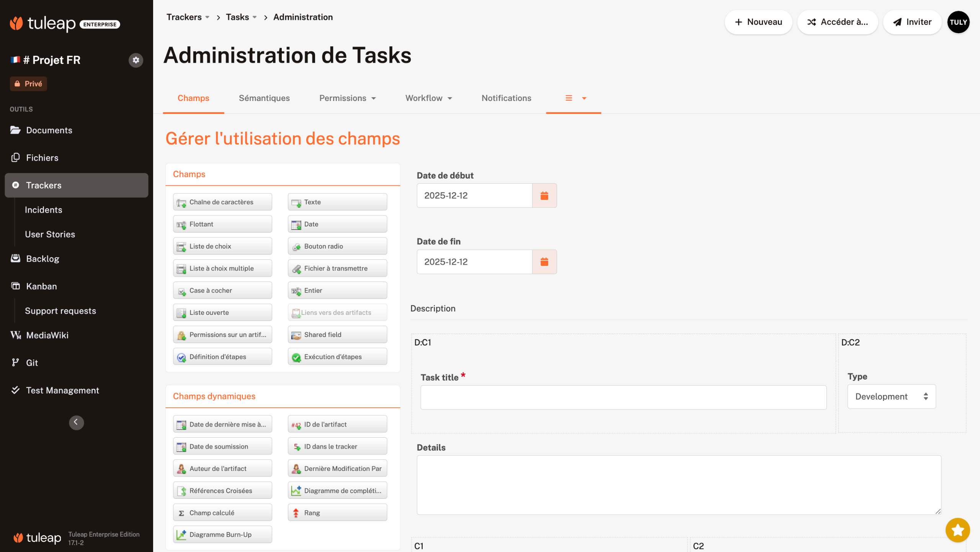980x552 pixels.
Task: Switch to the Sémantiques tab
Action: pyautogui.click(x=264, y=98)
